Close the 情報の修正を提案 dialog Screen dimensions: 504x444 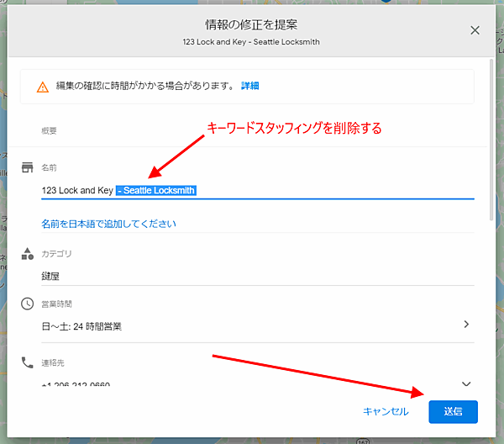coord(475,30)
